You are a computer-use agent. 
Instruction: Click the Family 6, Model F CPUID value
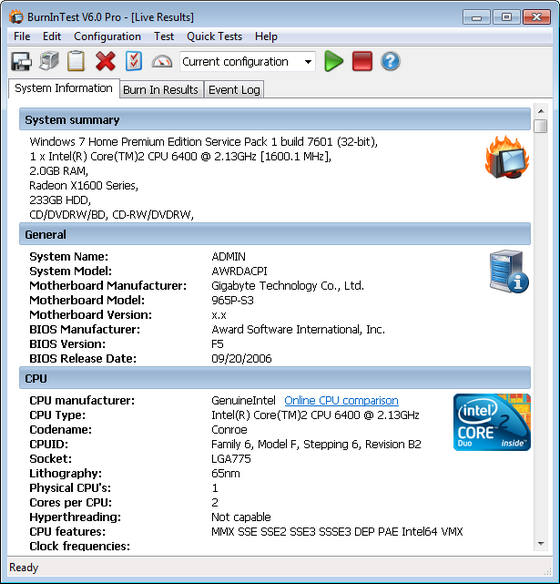316,444
